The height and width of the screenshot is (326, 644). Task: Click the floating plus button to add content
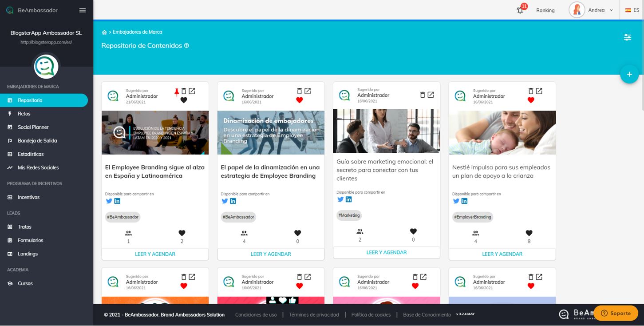point(629,74)
